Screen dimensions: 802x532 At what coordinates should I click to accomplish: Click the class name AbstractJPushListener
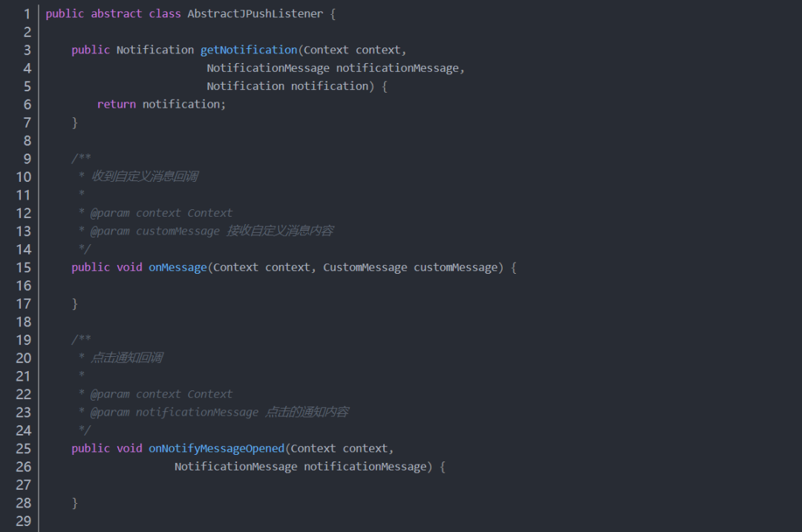click(x=255, y=14)
